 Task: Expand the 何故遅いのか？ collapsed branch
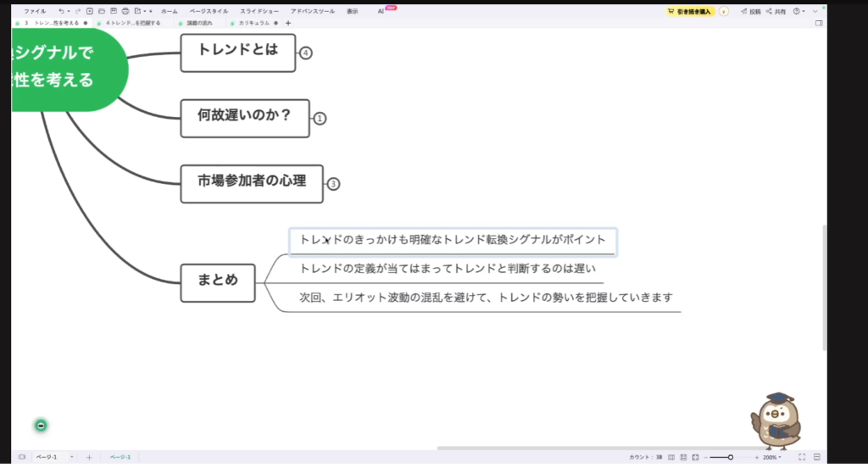[320, 119]
